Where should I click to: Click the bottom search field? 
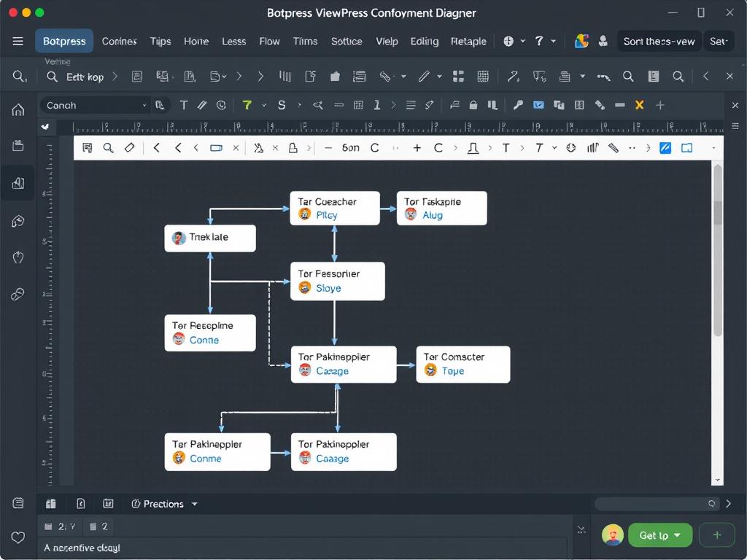[657, 503]
